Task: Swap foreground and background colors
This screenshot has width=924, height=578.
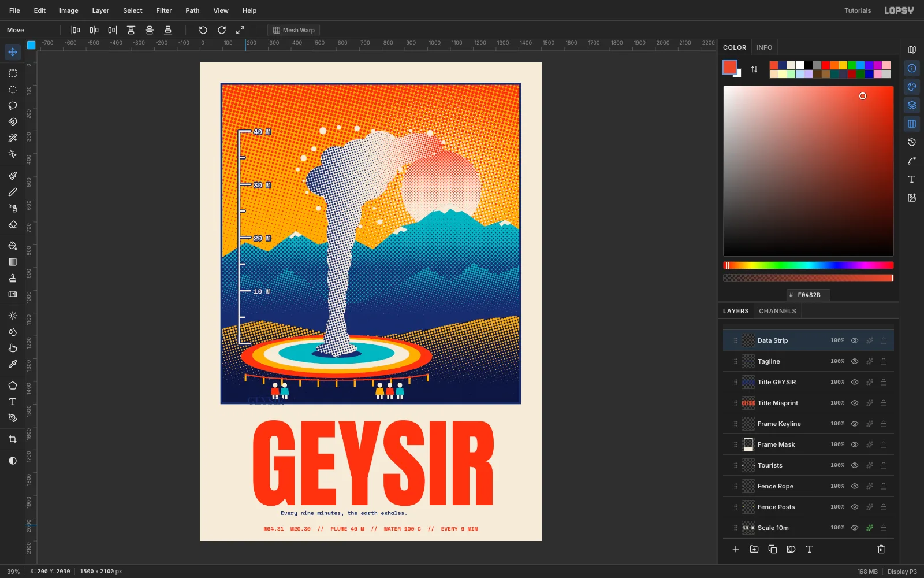Action: pyautogui.click(x=754, y=69)
